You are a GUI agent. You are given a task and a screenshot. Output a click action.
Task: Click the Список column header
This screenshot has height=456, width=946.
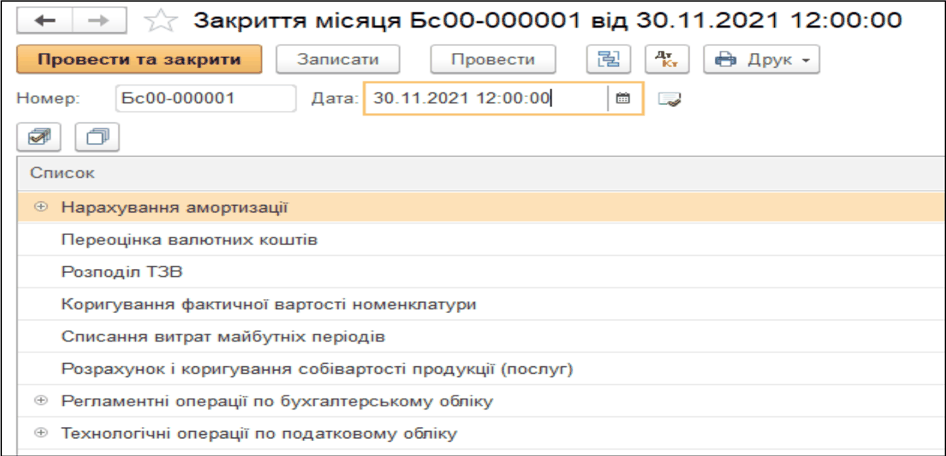481,173
